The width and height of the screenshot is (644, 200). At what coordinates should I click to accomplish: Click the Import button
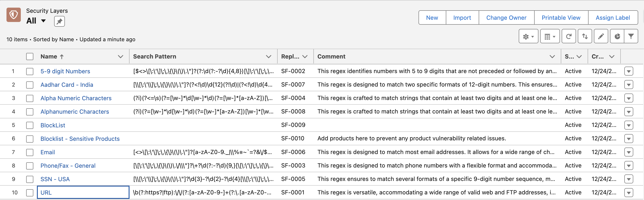[462, 18]
